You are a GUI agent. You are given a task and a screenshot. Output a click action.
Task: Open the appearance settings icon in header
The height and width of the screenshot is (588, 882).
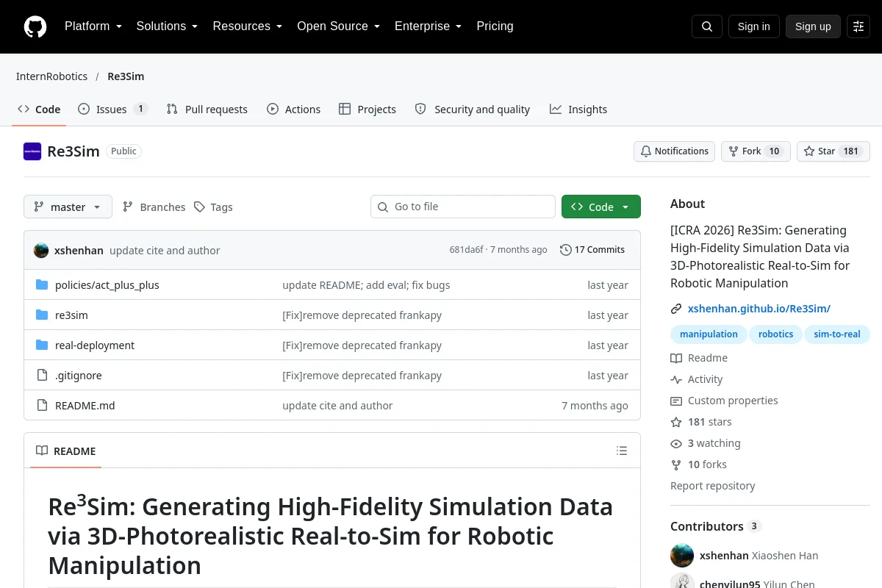[x=858, y=26]
